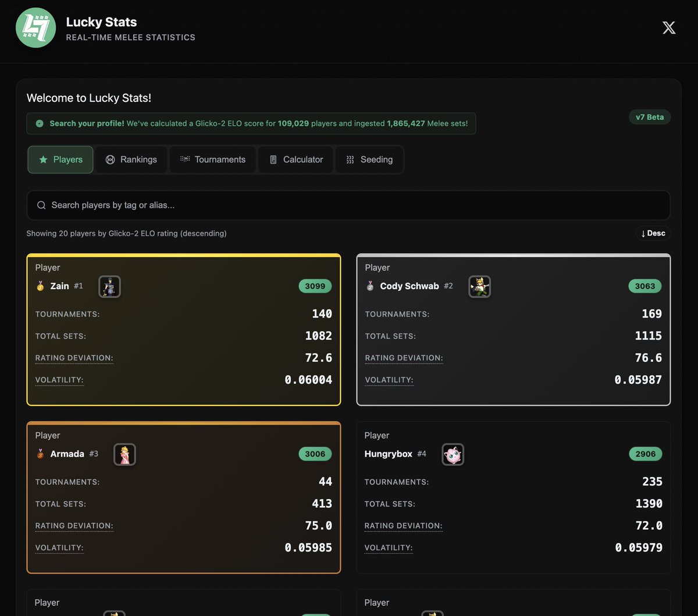Click 'Showing 20 players by Glicko-2 ELO rating' text

coord(127,233)
